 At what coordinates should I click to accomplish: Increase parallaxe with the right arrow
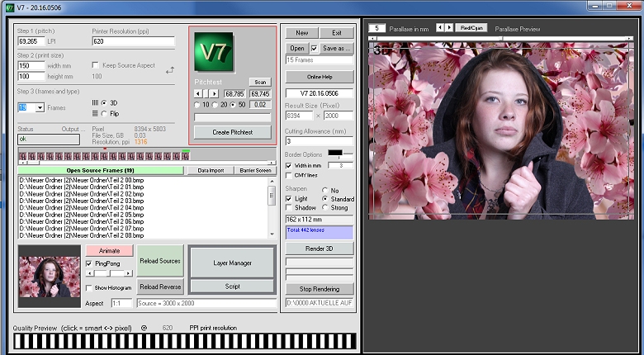pos(449,27)
